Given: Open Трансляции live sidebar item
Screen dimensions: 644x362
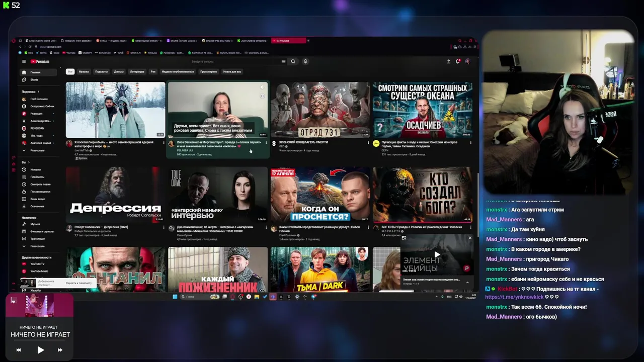Looking at the screenshot, I should (x=38, y=239).
